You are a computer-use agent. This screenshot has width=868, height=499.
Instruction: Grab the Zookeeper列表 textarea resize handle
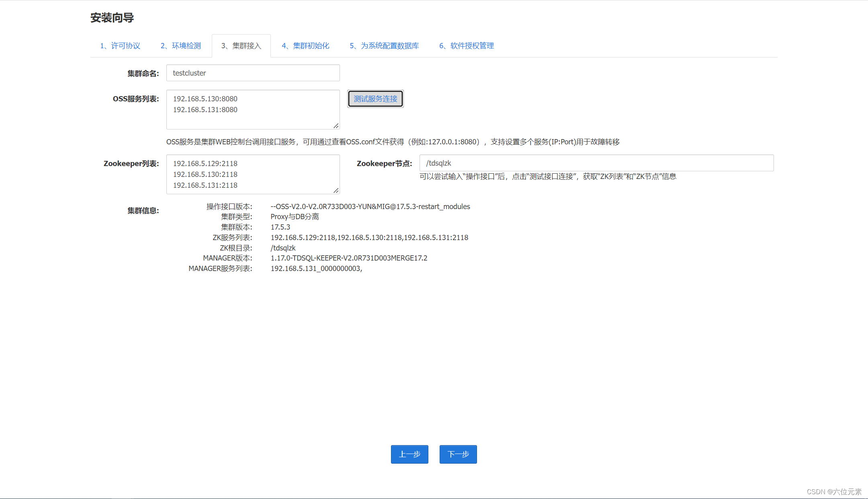(336, 191)
